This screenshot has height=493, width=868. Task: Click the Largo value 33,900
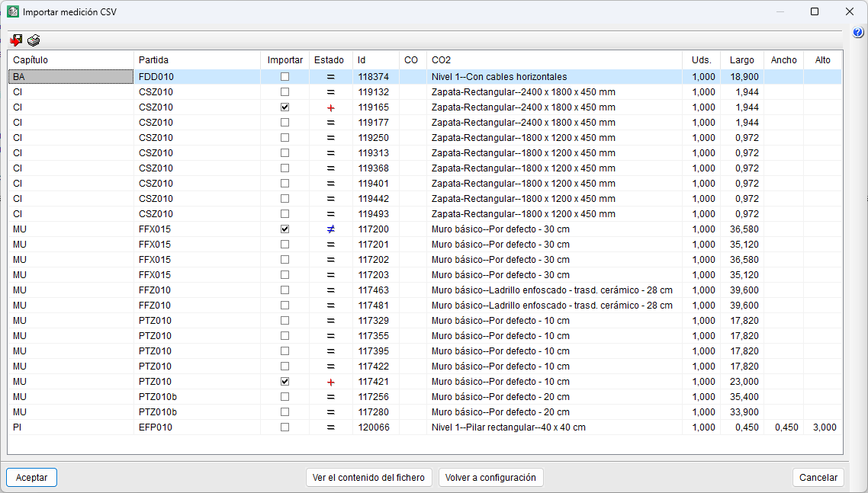pos(744,411)
